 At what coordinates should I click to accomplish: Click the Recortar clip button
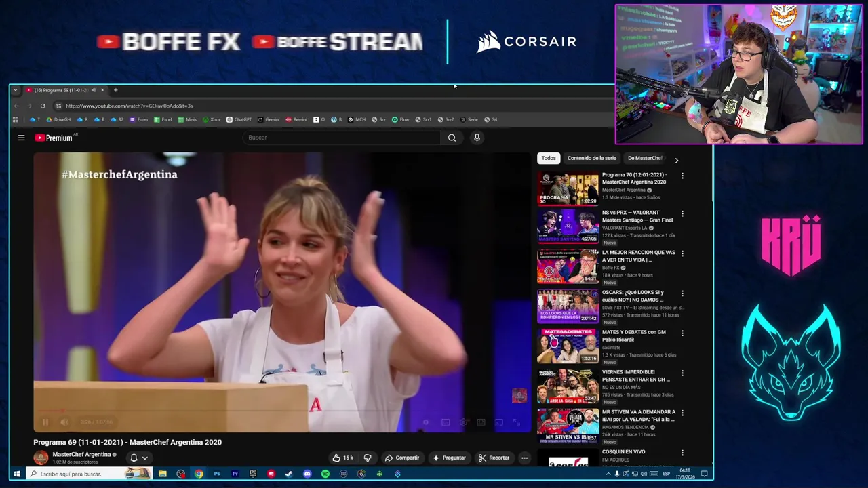(494, 457)
